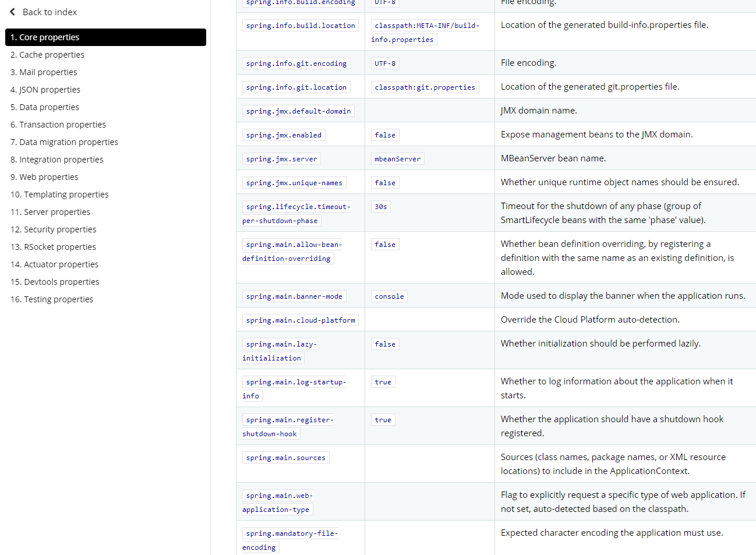Jump to Security properties
756x555 pixels.
[x=54, y=229]
